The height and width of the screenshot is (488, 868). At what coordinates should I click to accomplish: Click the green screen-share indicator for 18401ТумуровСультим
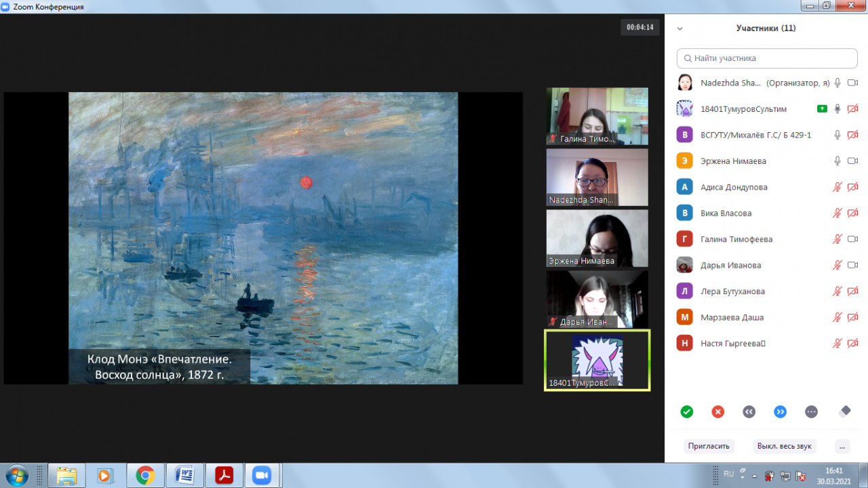click(x=822, y=108)
